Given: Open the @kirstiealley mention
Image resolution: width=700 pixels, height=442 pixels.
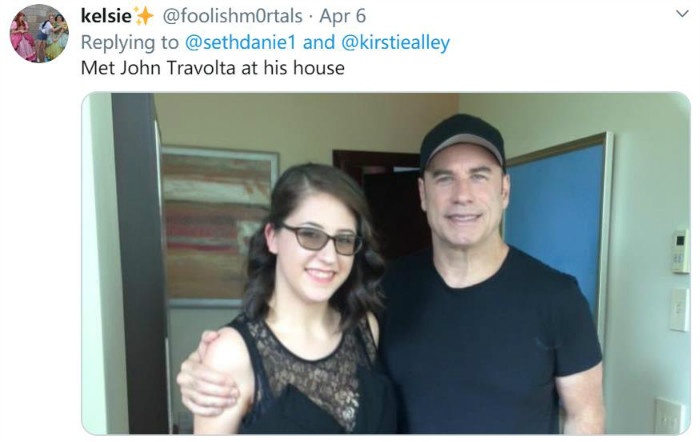Looking at the screenshot, I should 396,42.
